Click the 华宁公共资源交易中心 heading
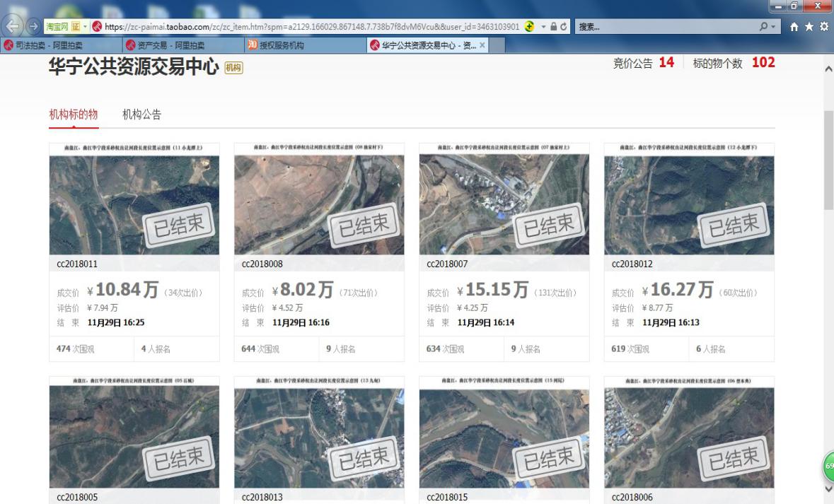The height and width of the screenshot is (504, 834). click(x=134, y=66)
